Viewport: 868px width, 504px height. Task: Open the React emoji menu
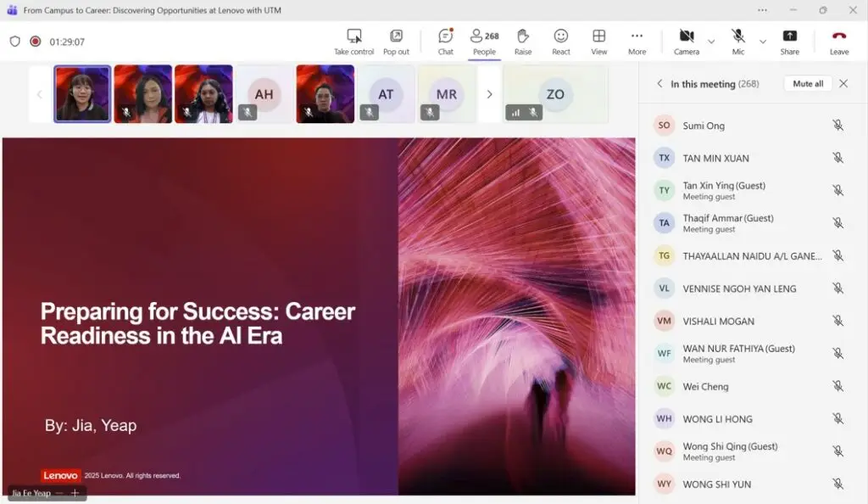tap(560, 40)
